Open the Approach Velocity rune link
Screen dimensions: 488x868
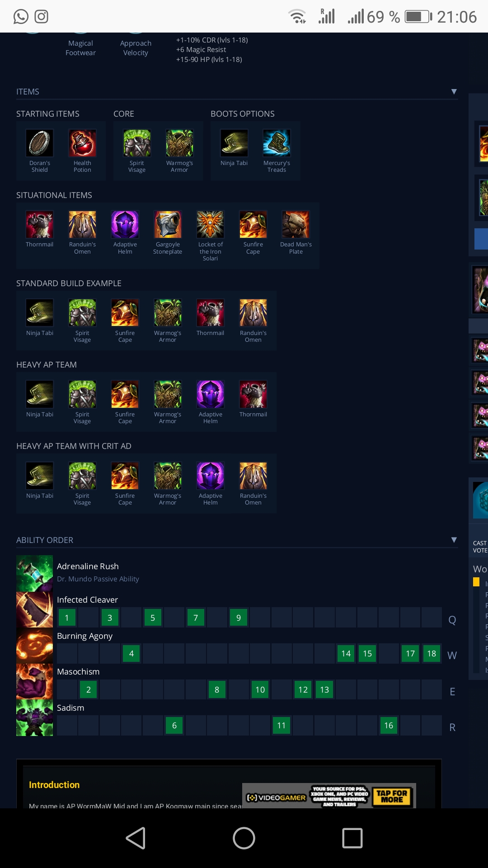[136, 48]
